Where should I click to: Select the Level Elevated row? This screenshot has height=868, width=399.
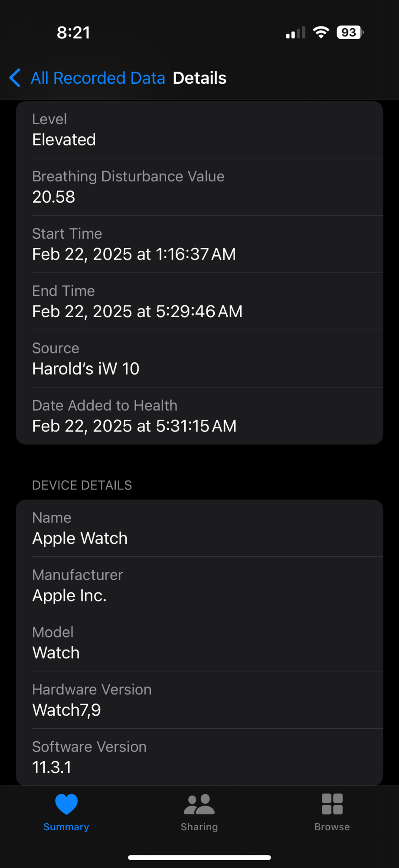tap(199, 130)
